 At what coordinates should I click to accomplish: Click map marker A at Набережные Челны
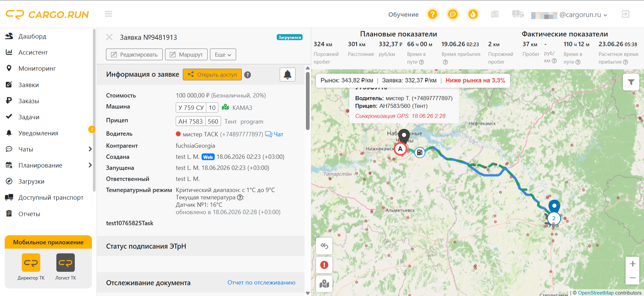tap(400, 149)
